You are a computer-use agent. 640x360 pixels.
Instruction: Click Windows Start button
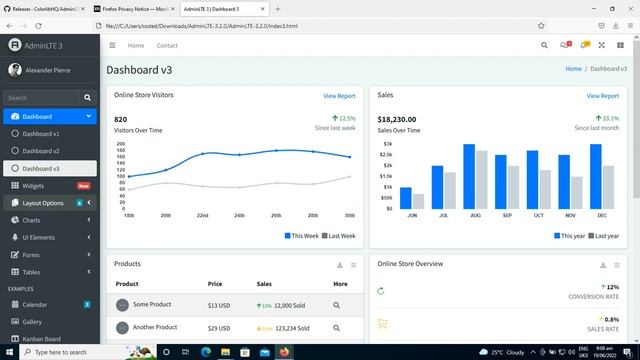point(9,352)
